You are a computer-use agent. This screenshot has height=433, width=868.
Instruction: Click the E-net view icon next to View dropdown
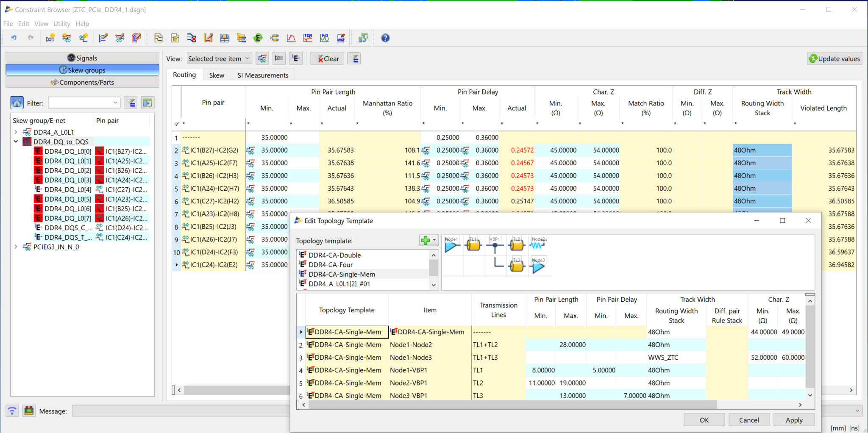coord(296,58)
